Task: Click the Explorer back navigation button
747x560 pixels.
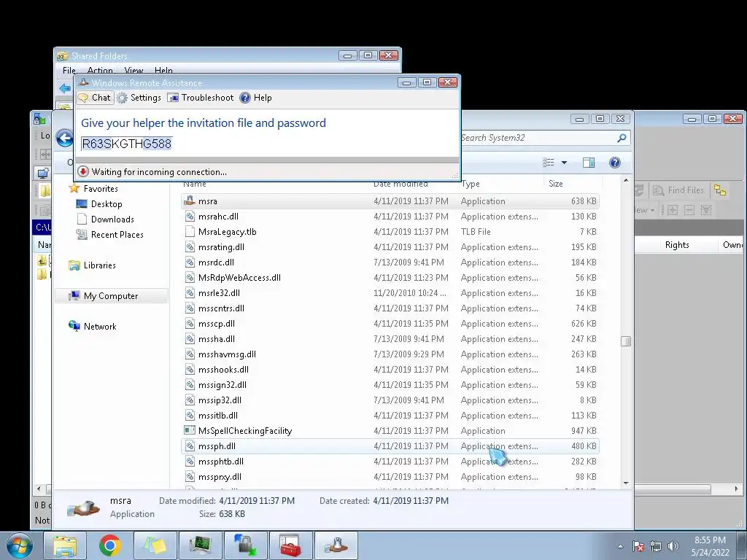Action: [x=65, y=138]
